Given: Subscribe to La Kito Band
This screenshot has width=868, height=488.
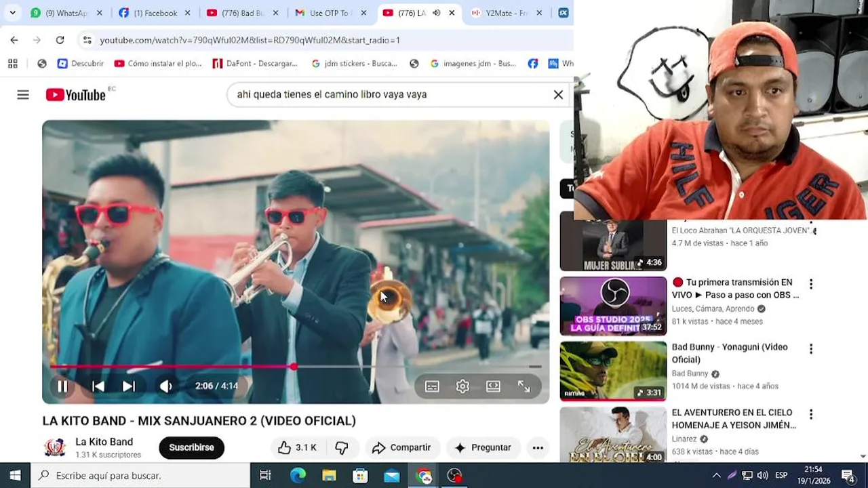Looking at the screenshot, I should tap(191, 447).
